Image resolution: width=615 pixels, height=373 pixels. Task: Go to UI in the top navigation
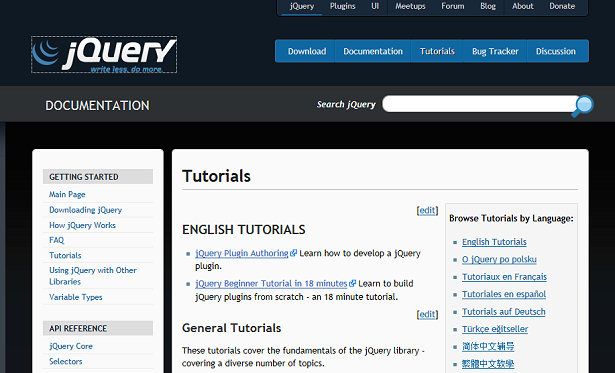[x=375, y=6]
